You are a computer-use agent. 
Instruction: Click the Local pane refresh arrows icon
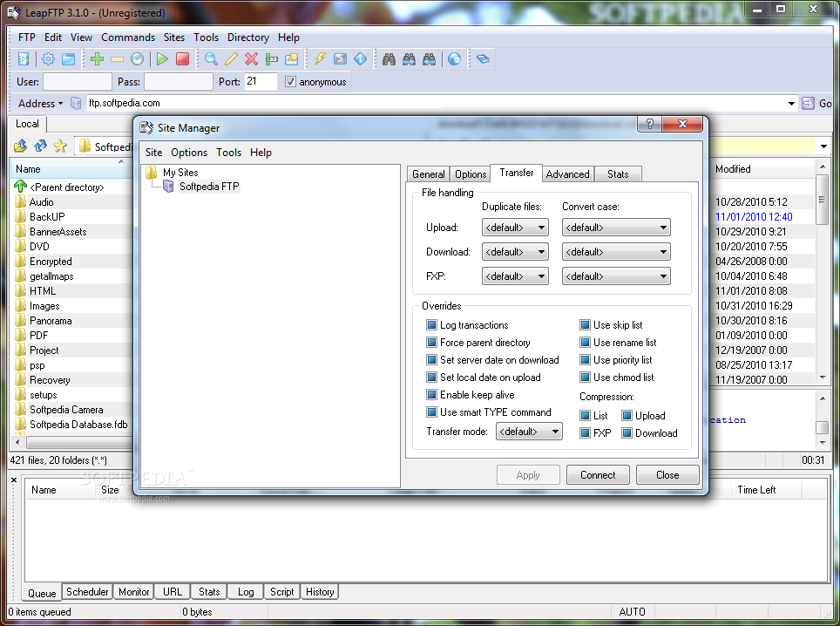[x=40, y=146]
